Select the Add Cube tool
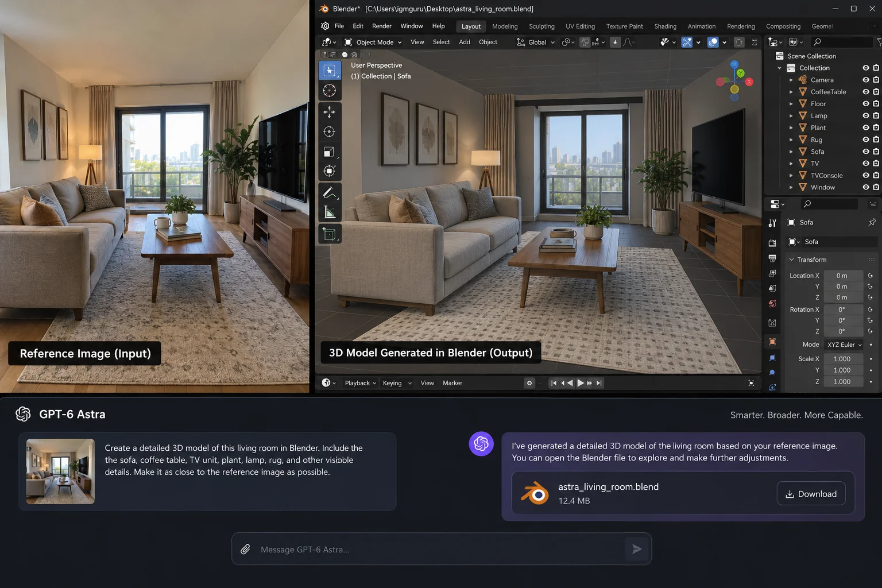The image size is (882, 588). (330, 234)
